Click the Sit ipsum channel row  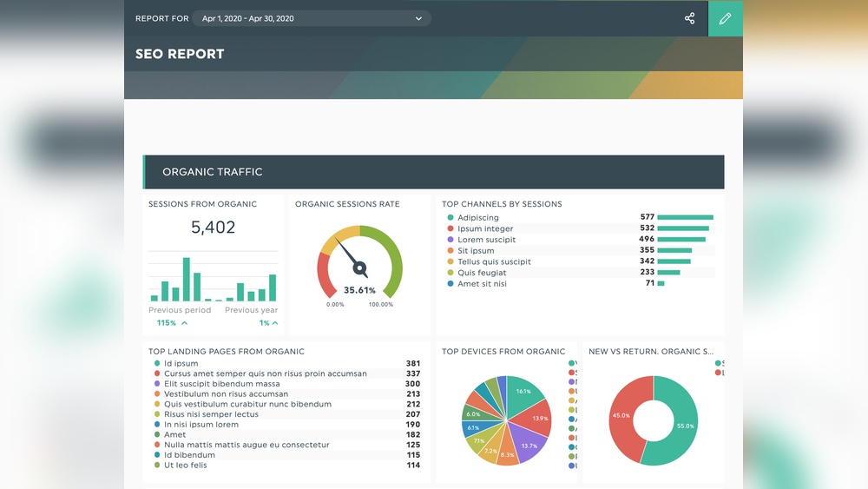[x=476, y=251]
